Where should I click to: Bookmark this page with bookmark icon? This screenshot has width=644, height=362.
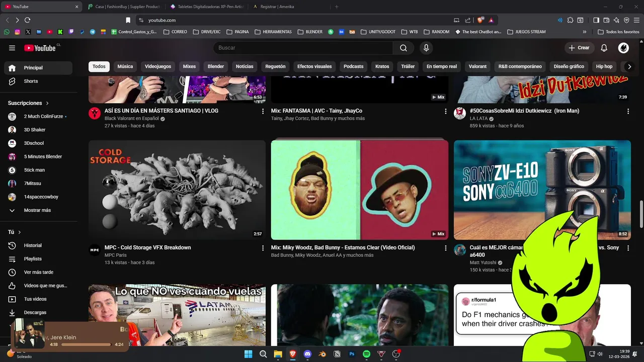click(128, 20)
